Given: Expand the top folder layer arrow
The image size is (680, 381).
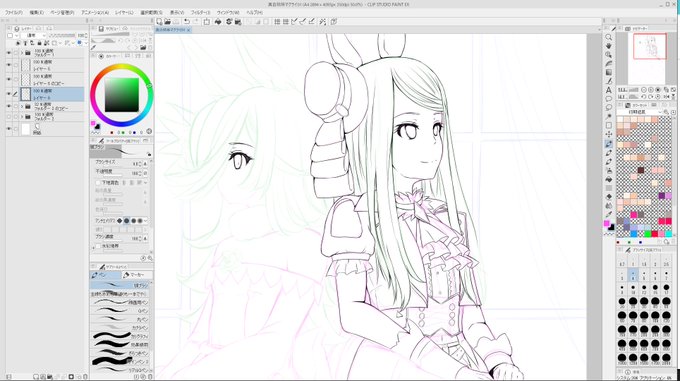Looking at the screenshot, I should 22,53.
